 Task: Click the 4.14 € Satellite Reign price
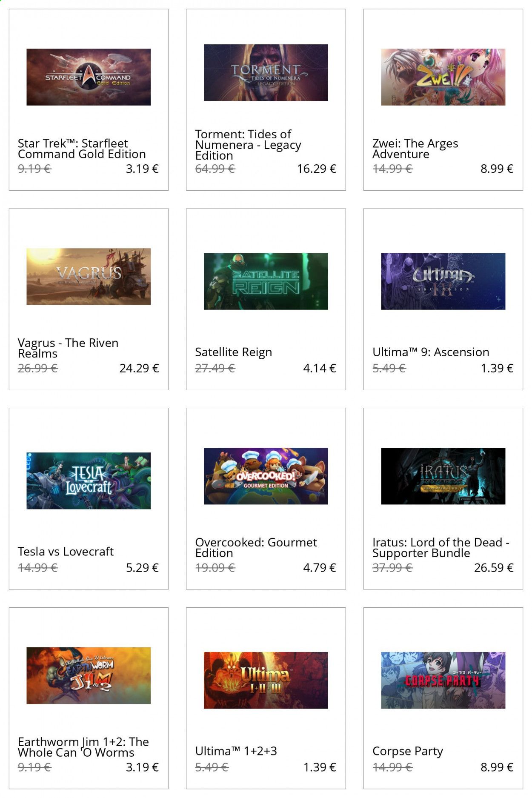tap(320, 368)
